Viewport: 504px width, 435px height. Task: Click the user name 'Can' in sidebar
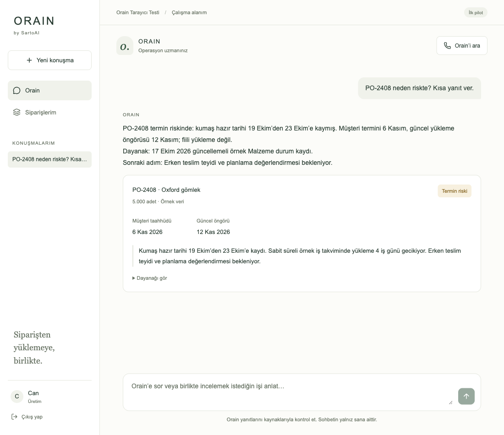coord(33,393)
